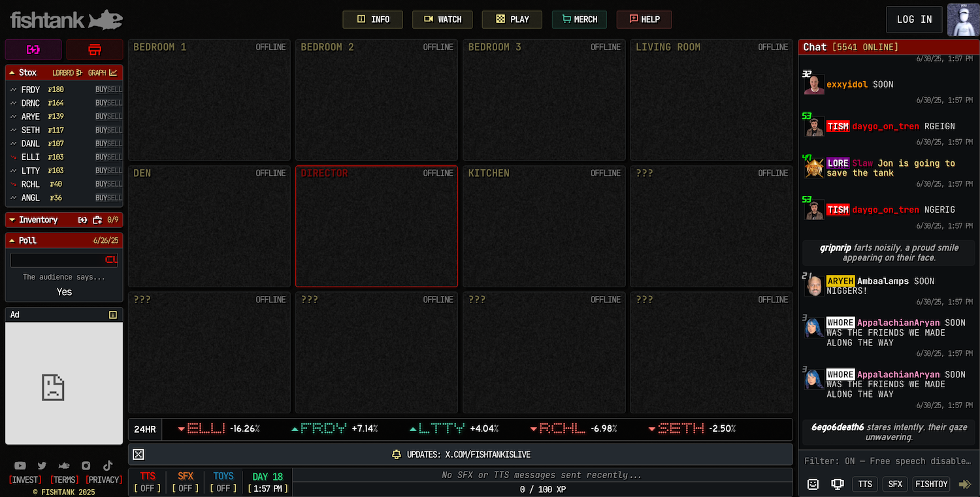Click the Inventory add briefcase icon
The width and height of the screenshot is (980, 497).
pyautogui.click(x=97, y=220)
